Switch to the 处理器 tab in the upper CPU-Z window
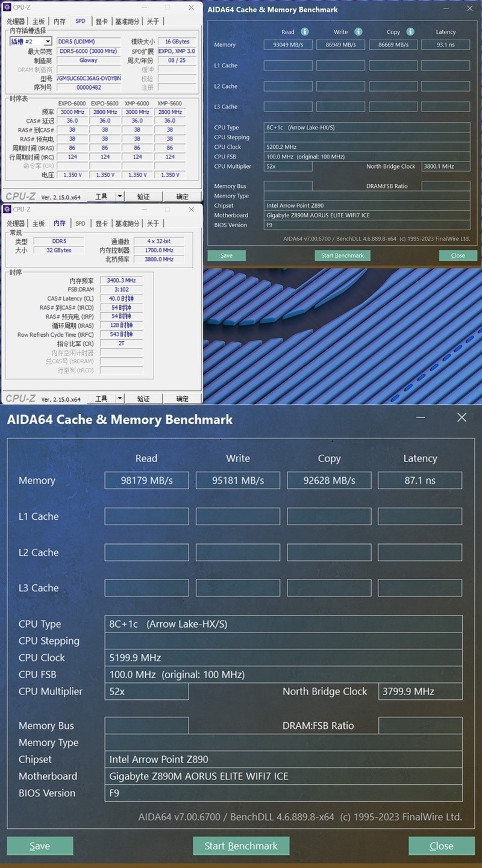Viewport: 482px width, 868px height. coord(16,21)
